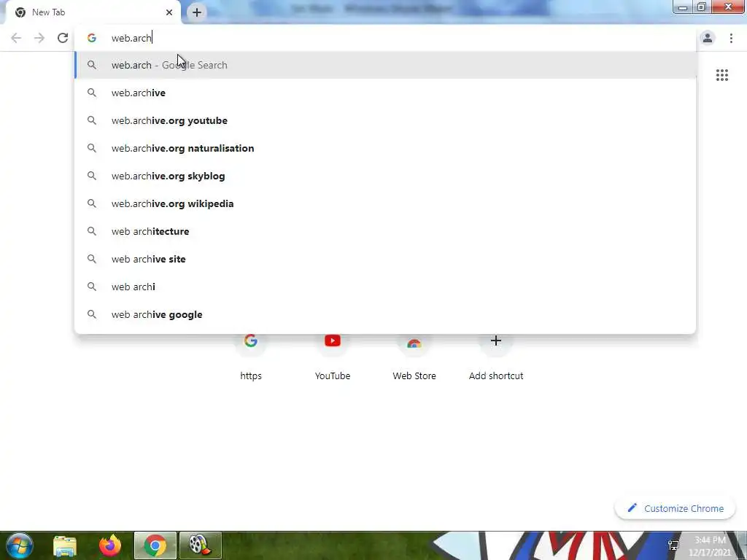This screenshot has width=747, height=560.
Task: Open Chrome's three-dot menu
Action: (731, 38)
